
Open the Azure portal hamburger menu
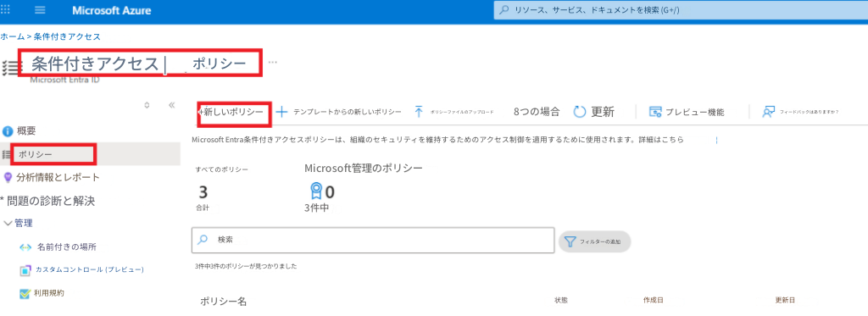coord(40,10)
